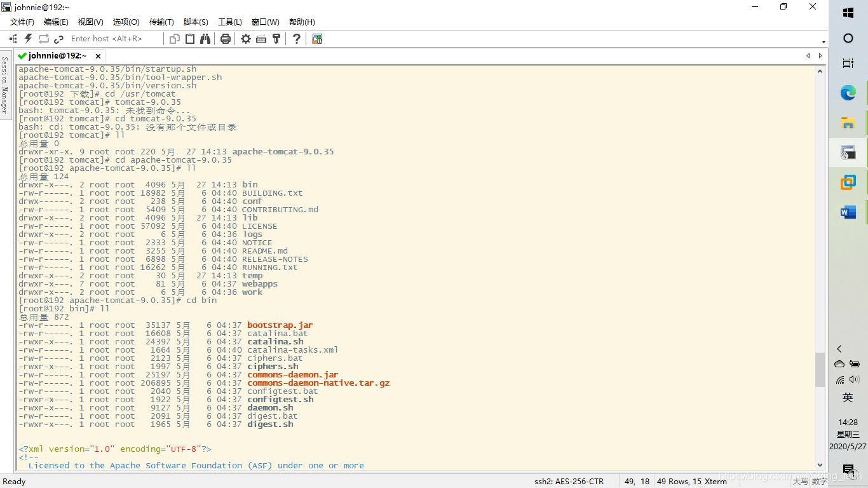
Task: Open Help via the question mark icon
Action: pyautogui.click(x=297, y=39)
